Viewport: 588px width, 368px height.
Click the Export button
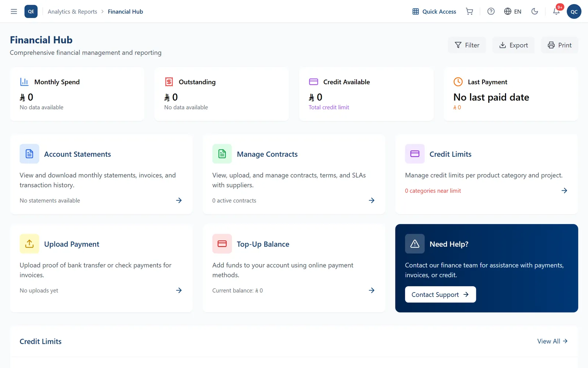(x=513, y=45)
